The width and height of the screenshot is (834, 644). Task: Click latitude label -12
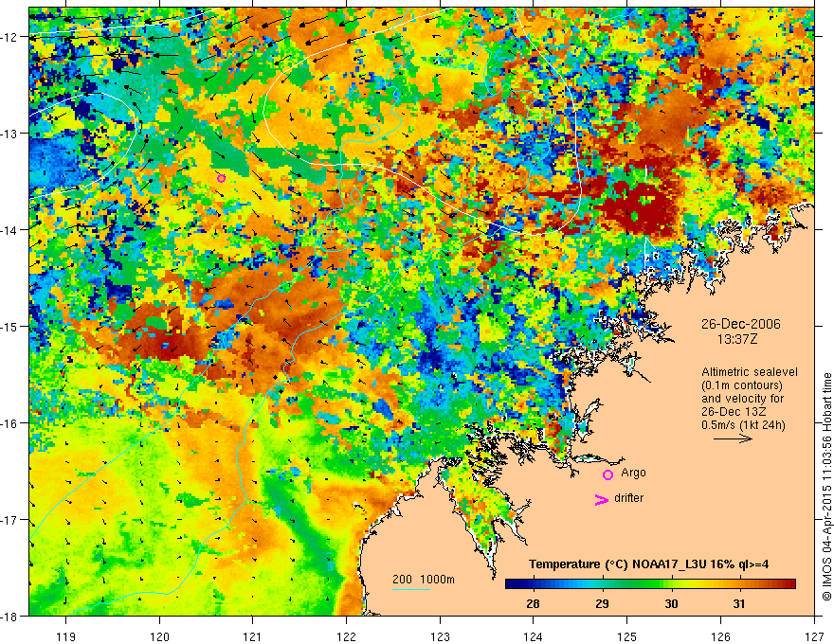pyautogui.click(x=11, y=37)
